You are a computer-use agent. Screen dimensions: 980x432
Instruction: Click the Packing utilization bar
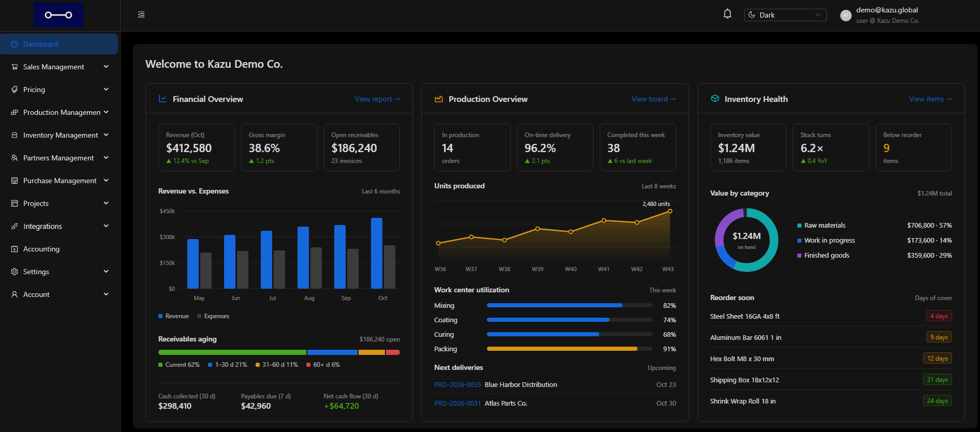pyautogui.click(x=569, y=349)
